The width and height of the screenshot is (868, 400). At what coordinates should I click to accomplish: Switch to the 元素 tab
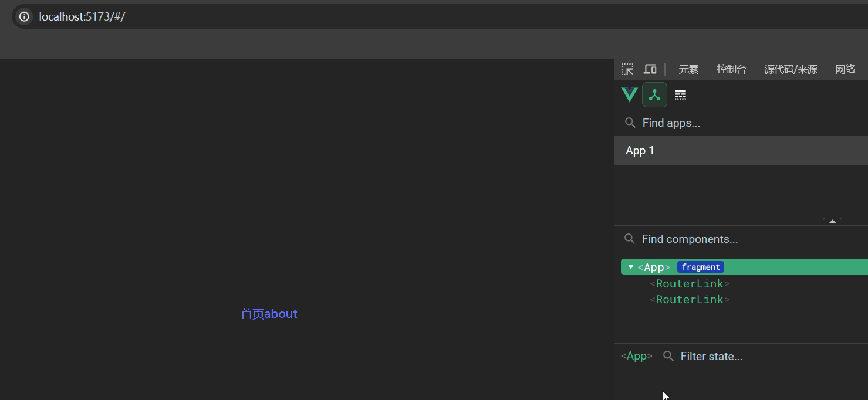688,69
